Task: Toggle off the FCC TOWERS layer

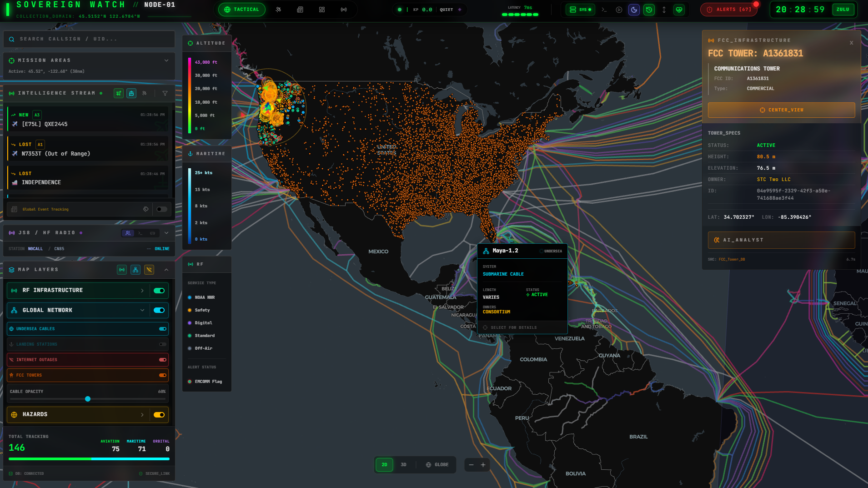Action: pos(162,375)
